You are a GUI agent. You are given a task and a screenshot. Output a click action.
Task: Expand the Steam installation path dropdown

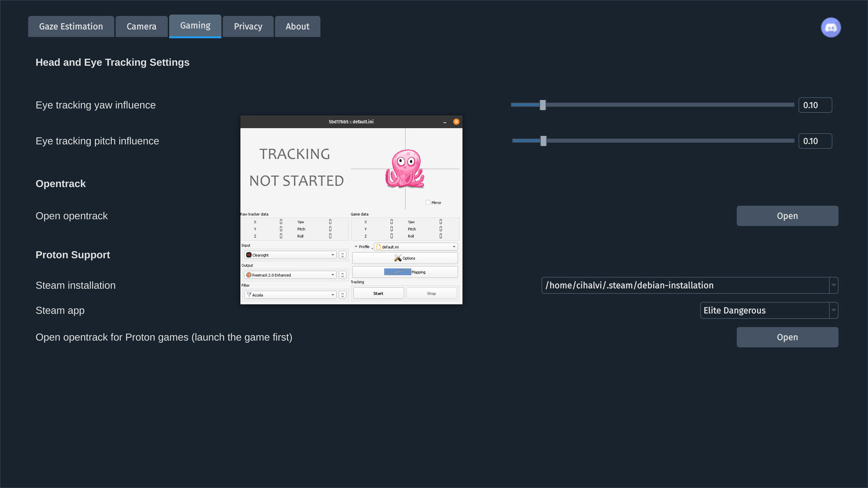[x=833, y=285]
